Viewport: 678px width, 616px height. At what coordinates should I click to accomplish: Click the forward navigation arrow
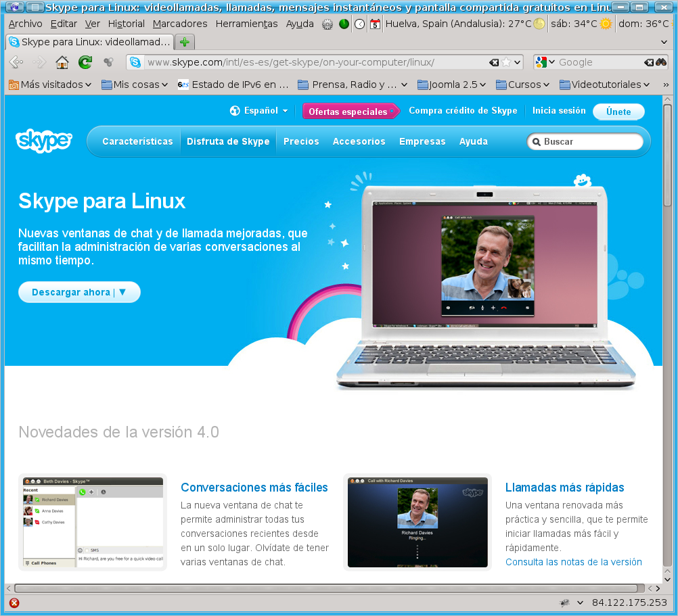point(39,63)
